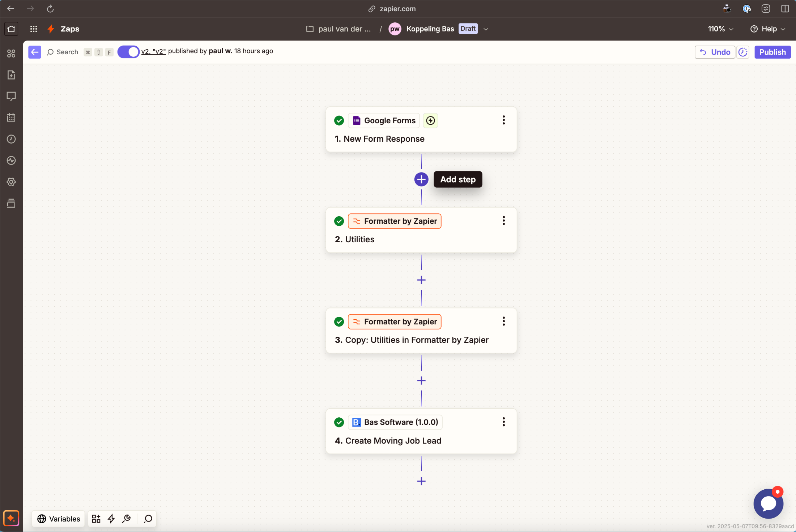796x532 pixels.
Task: Open the sidebar Zap details file icon
Action: [x=11, y=75]
